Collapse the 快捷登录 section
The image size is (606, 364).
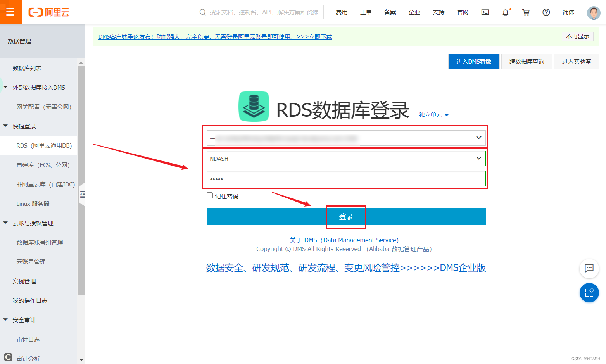[5, 126]
